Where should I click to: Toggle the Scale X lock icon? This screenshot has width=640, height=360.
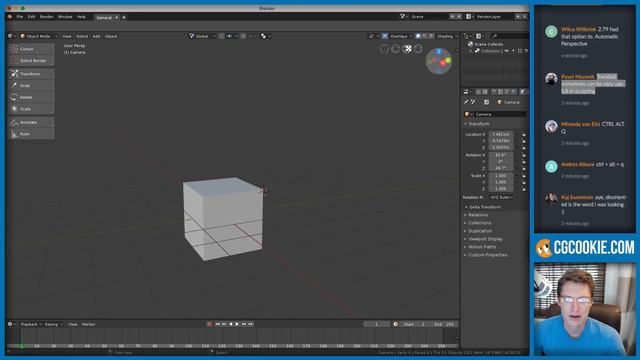click(x=524, y=176)
